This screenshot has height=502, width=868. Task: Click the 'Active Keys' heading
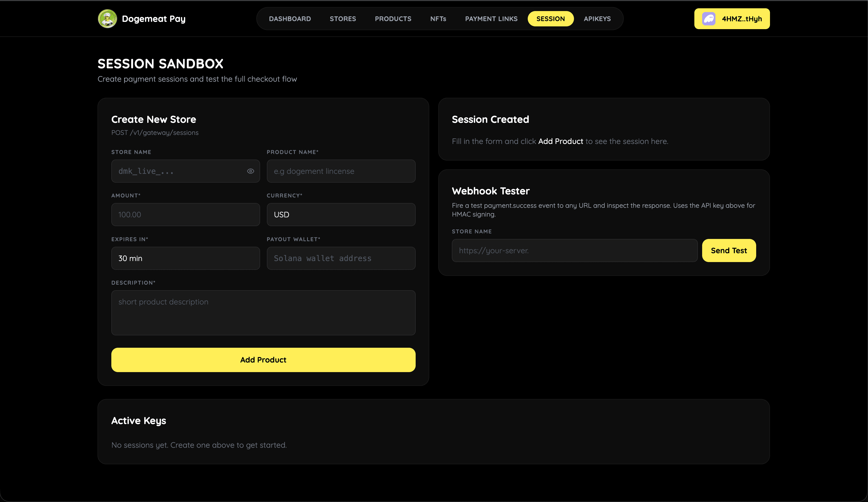138,421
